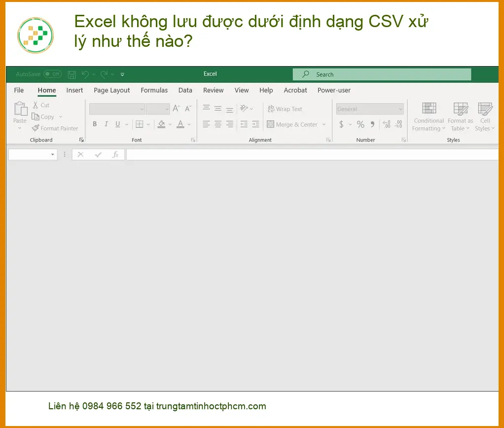504x428 pixels.
Task: Open Font group dialog launcher
Action: click(x=193, y=140)
